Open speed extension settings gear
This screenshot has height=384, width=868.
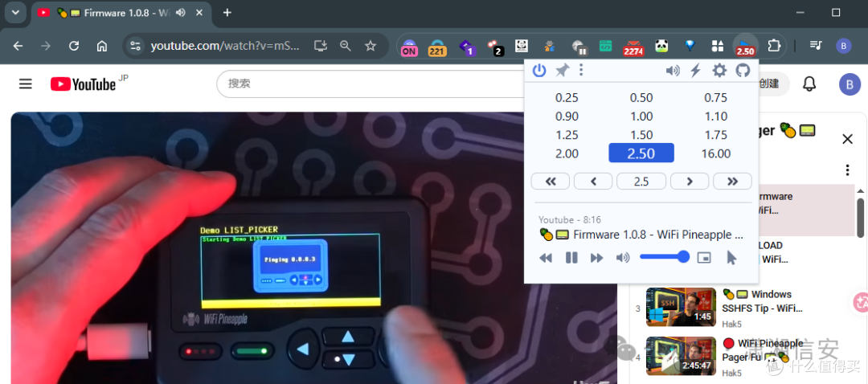[x=719, y=70]
